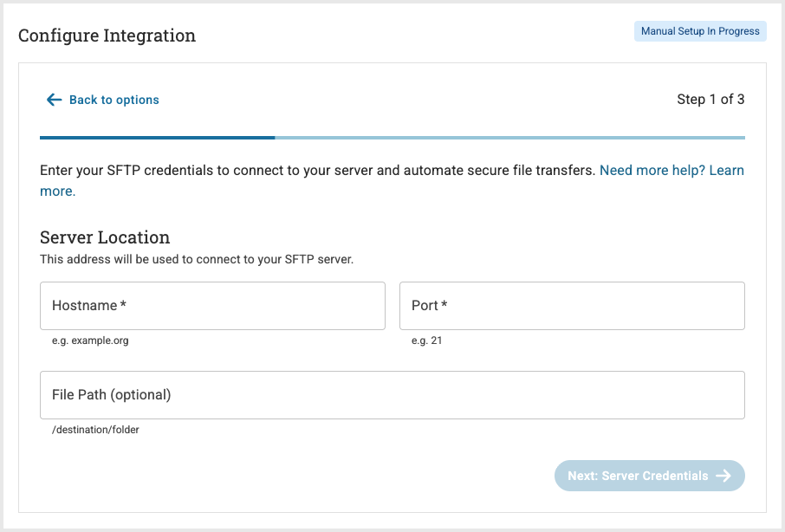Click the remaining light segment of progress bar
This screenshot has width=785, height=532.
509,138
